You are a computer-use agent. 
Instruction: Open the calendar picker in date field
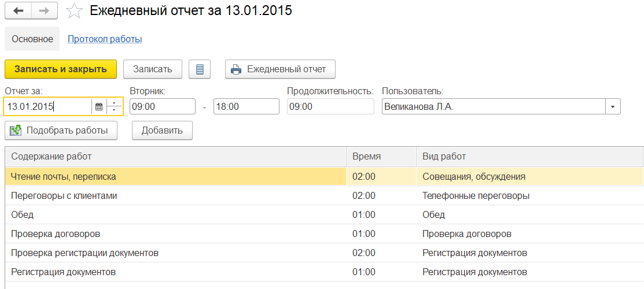pos(99,106)
